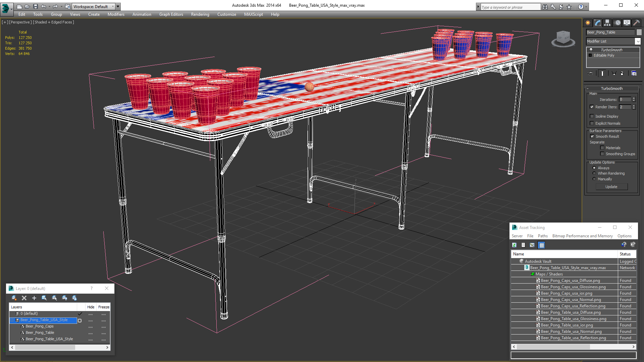This screenshot has height=362, width=644.
Task: Select the Always update radio option
Action: click(594, 168)
